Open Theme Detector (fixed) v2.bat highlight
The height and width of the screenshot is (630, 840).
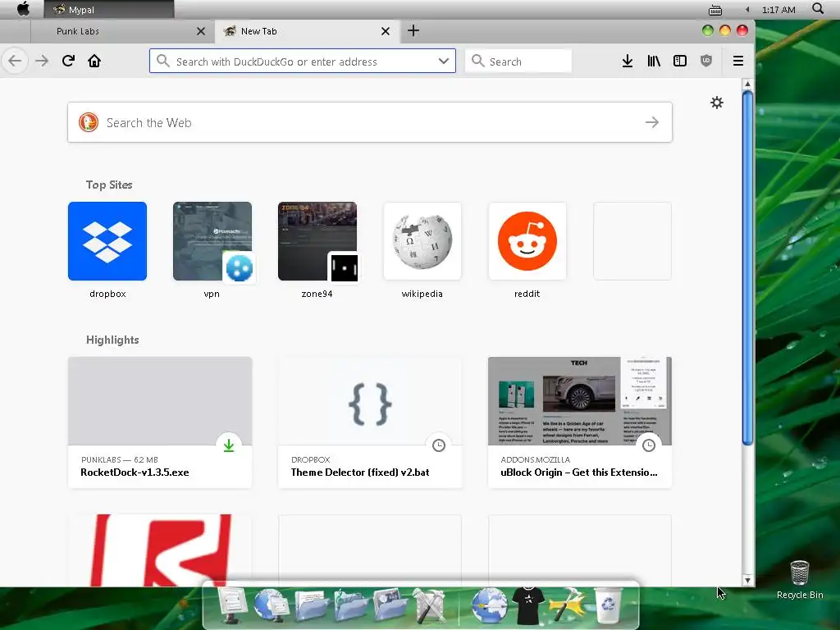pos(370,422)
